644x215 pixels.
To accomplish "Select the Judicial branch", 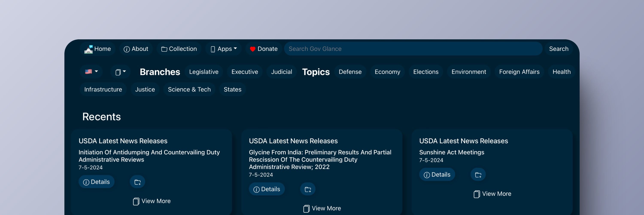I will tap(281, 72).
